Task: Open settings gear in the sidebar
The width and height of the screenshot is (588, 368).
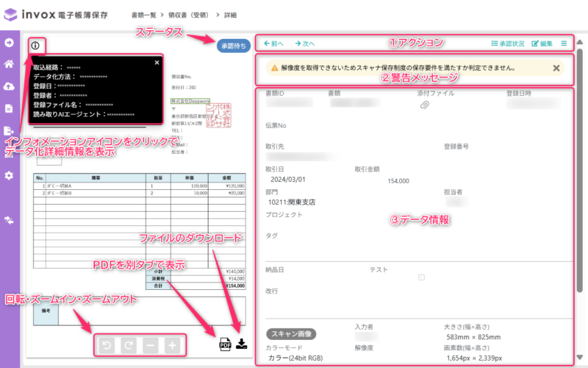Action: 10,175
